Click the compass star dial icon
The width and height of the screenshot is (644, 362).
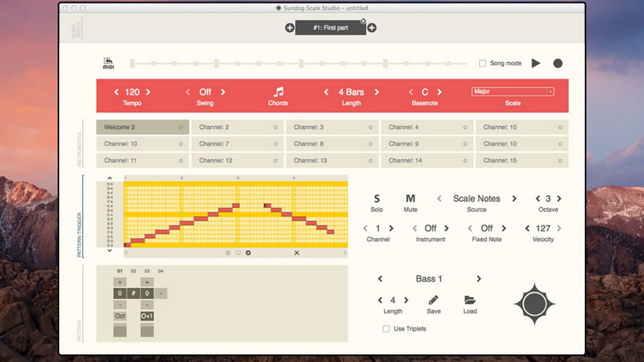coord(534,304)
